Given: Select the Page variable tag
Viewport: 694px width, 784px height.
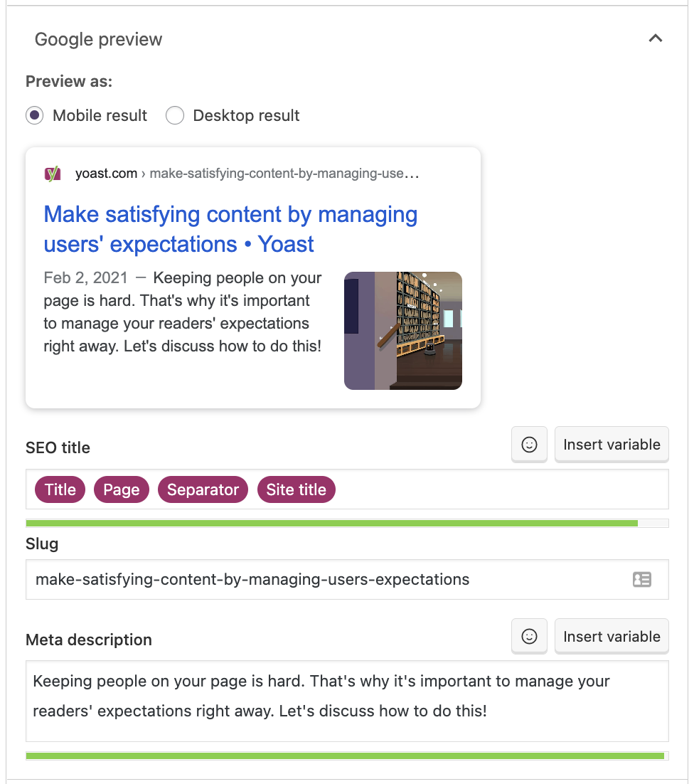Looking at the screenshot, I should [x=122, y=489].
